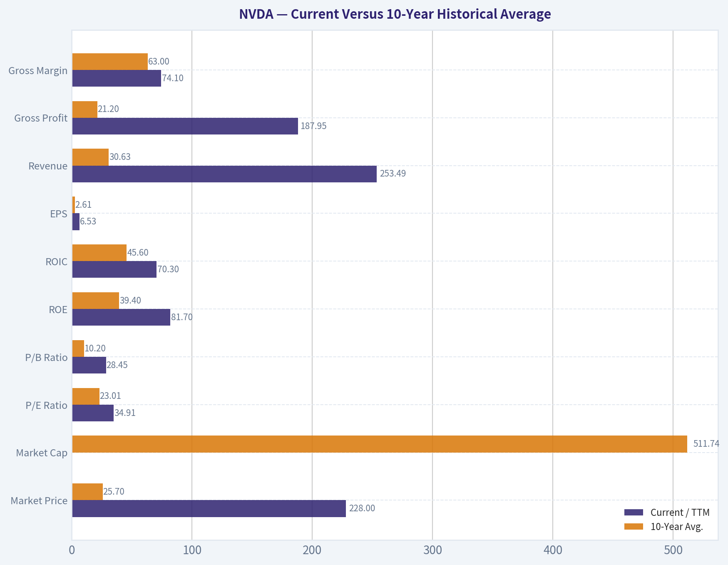The image size is (728, 565).
Task: Click the purple Market Price current bar
Action: [x=209, y=509]
